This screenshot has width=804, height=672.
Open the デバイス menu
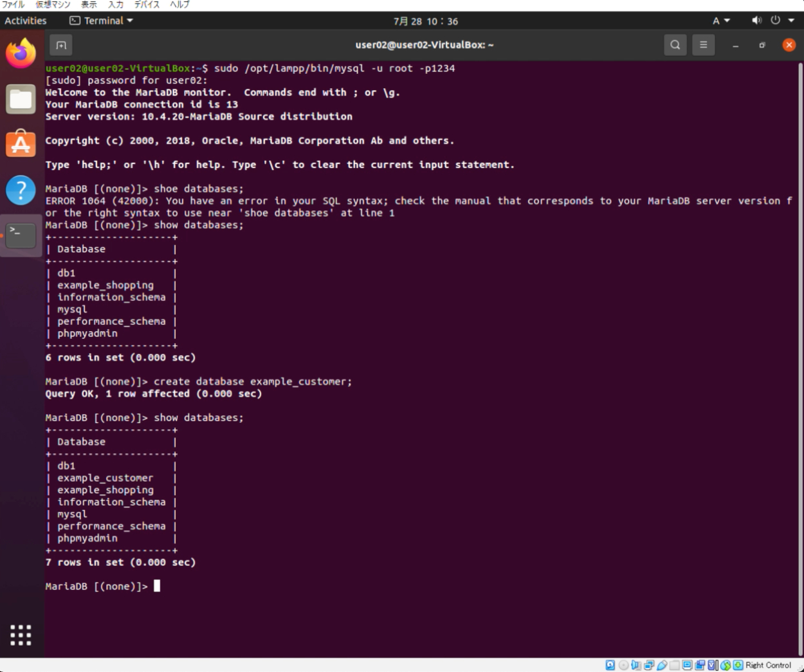pos(147,5)
